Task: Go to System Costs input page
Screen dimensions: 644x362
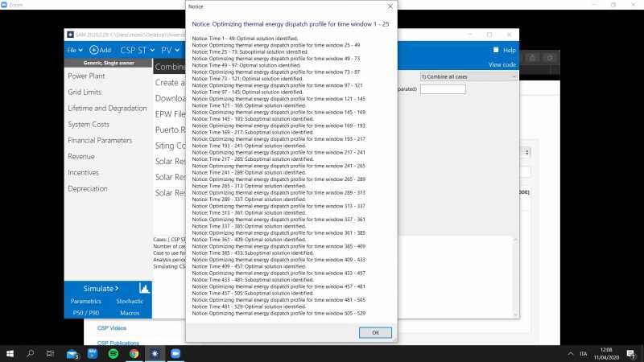Action: point(89,124)
